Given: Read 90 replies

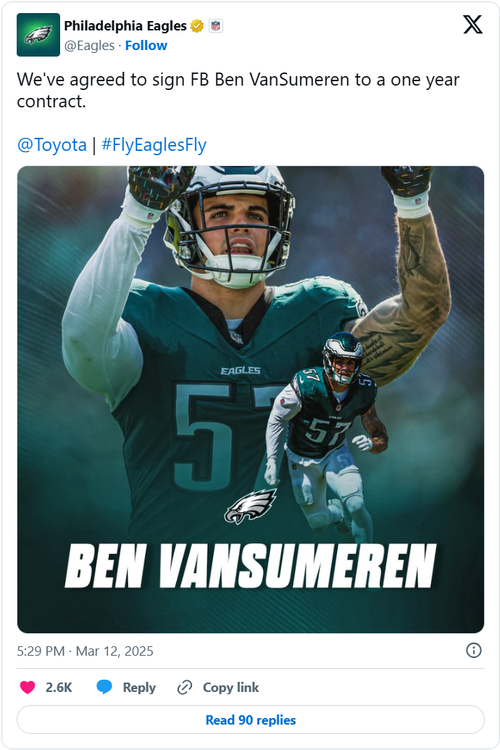Looking at the screenshot, I should 251,720.
